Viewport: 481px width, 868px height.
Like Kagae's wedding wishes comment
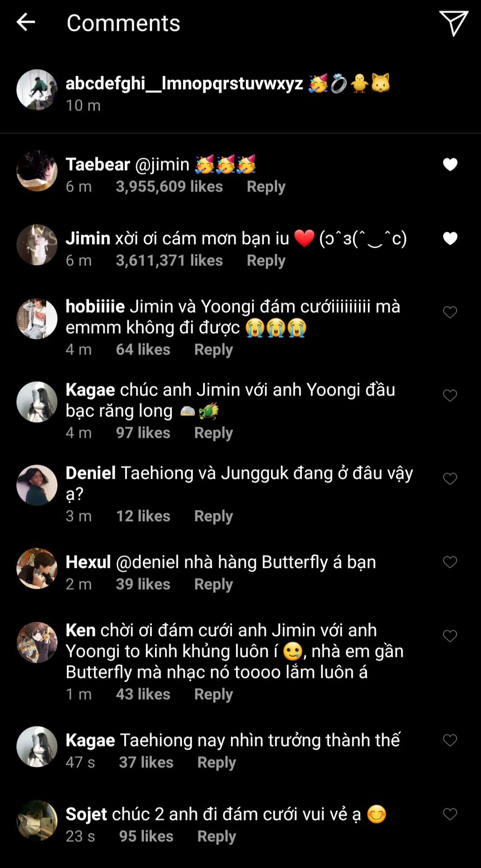pyautogui.click(x=450, y=396)
